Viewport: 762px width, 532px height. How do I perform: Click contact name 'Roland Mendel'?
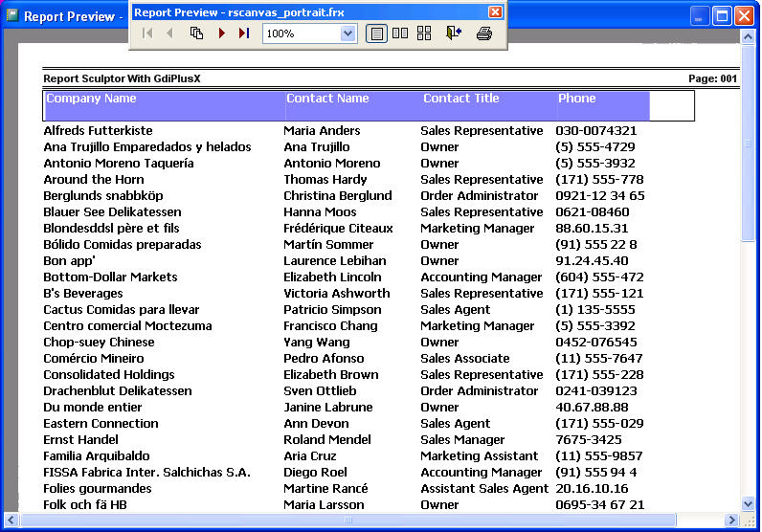(327, 440)
